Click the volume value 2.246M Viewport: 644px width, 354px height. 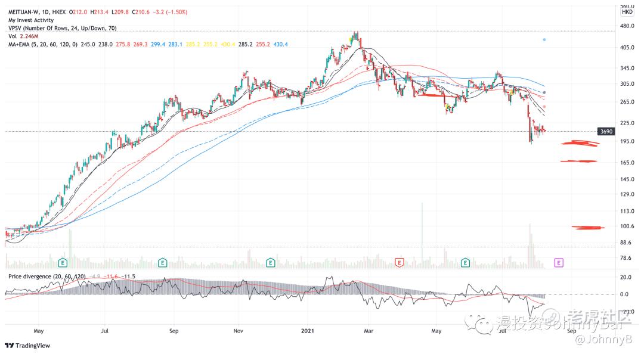click(x=29, y=36)
